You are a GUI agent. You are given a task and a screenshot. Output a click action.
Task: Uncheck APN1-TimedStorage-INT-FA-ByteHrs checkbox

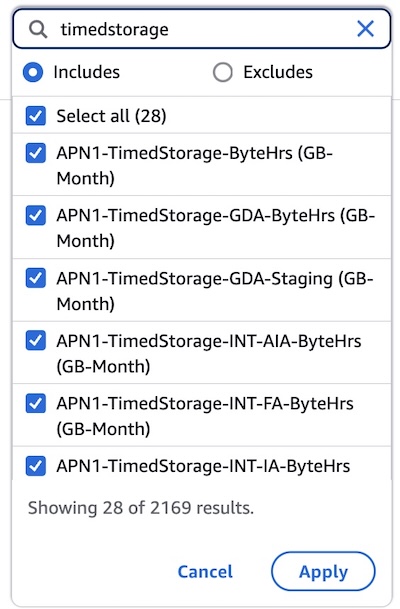point(36,403)
